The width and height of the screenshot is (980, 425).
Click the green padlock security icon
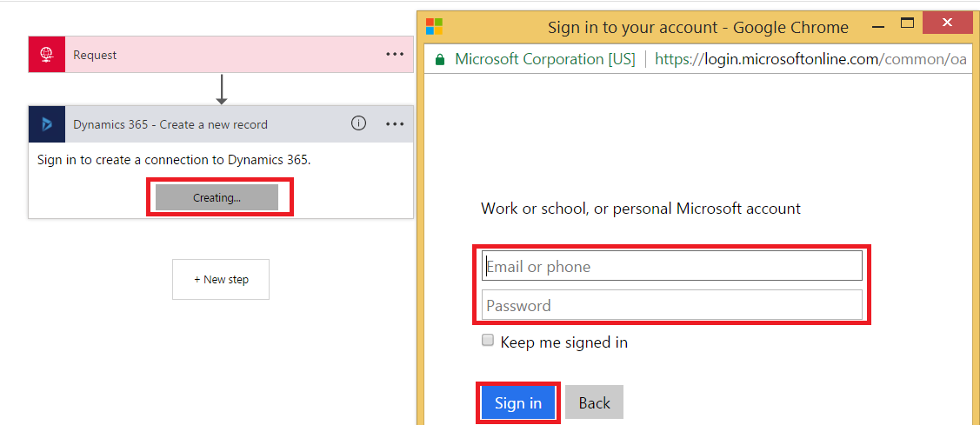[x=439, y=59]
